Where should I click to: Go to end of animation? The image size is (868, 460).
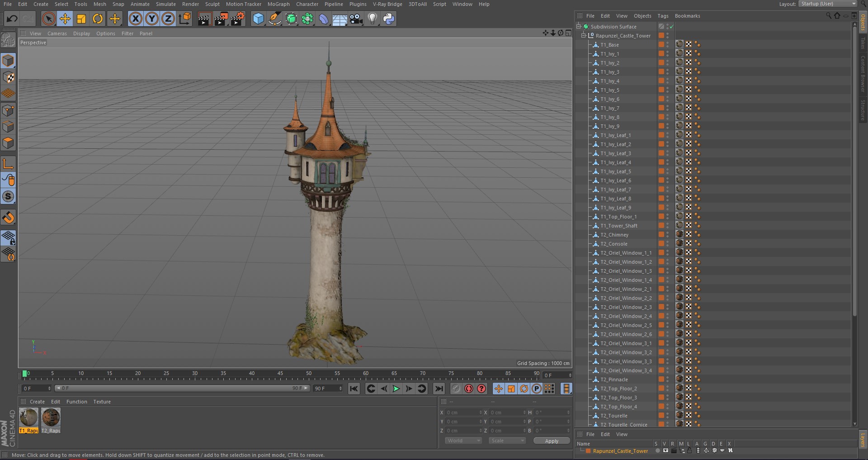tap(439, 389)
